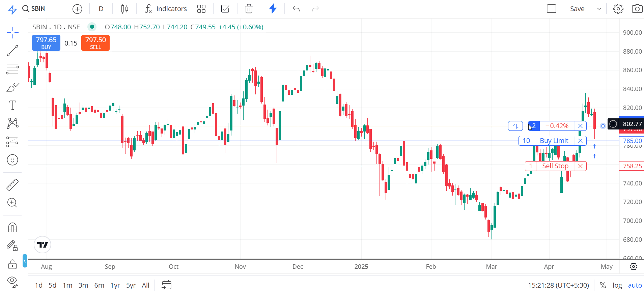Activate the zoom in magnifier tool

tap(12, 203)
